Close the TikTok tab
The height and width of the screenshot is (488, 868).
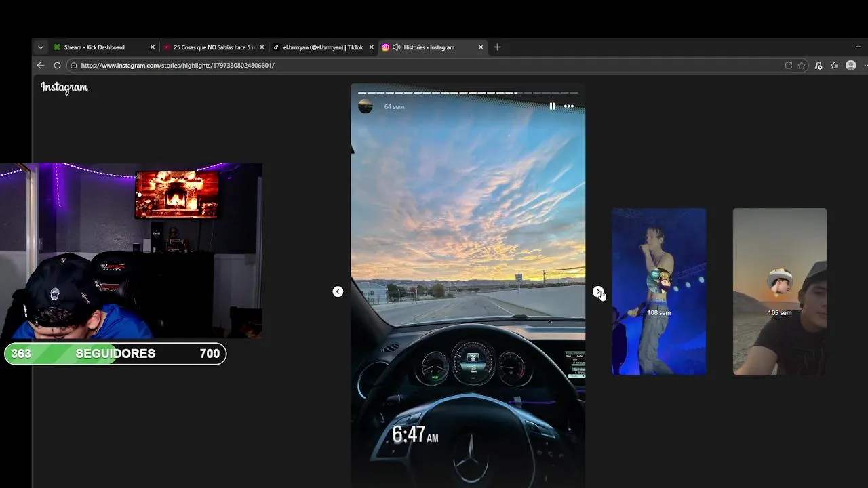[x=371, y=47]
